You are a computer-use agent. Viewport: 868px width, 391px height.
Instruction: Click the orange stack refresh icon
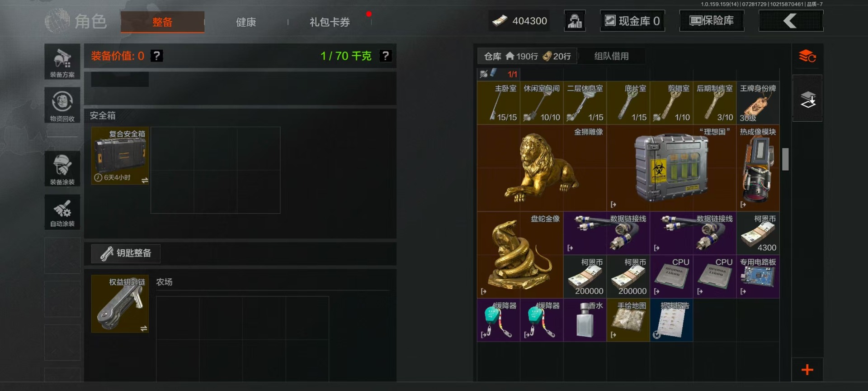click(x=807, y=57)
